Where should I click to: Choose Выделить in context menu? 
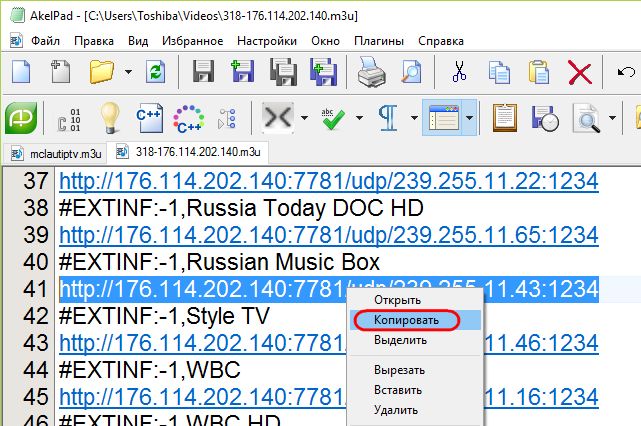tap(415, 340)
